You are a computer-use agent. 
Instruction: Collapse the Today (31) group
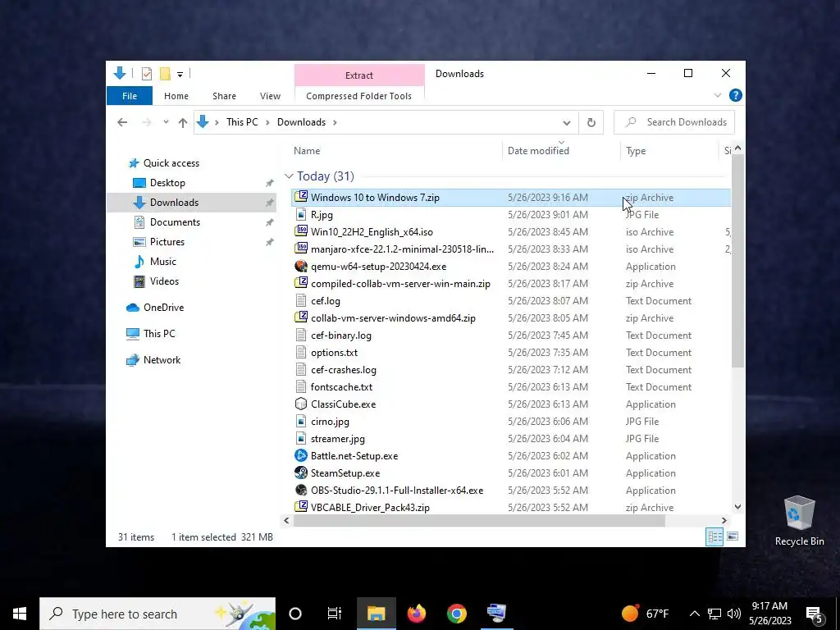click(x=289, y=176)
